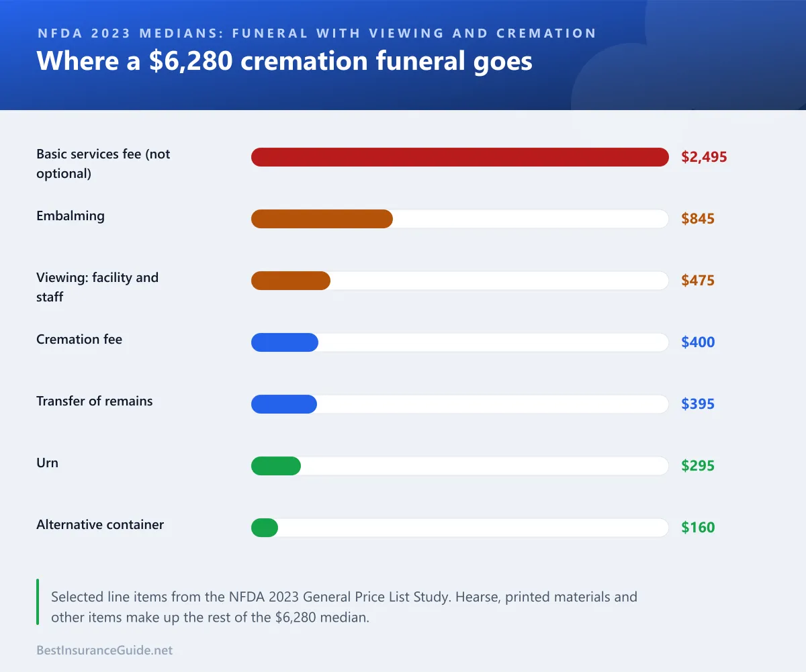
Task: Click the $395 value
Action: [x=698, y=404]
